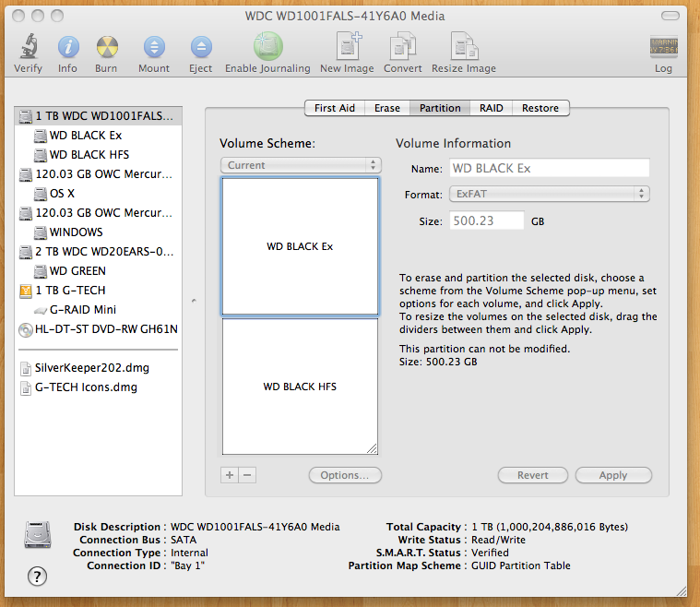700x607 pixels.
Task: Click the Options... button
Action: 345,475
